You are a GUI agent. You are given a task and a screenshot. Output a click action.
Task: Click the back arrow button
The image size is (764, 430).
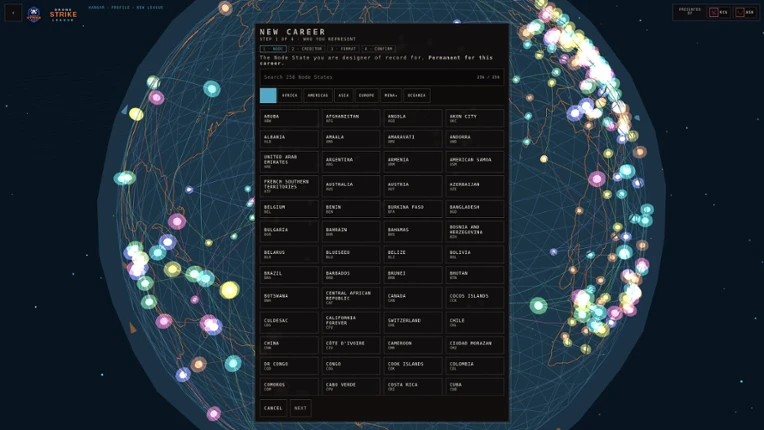click(13, 13)
